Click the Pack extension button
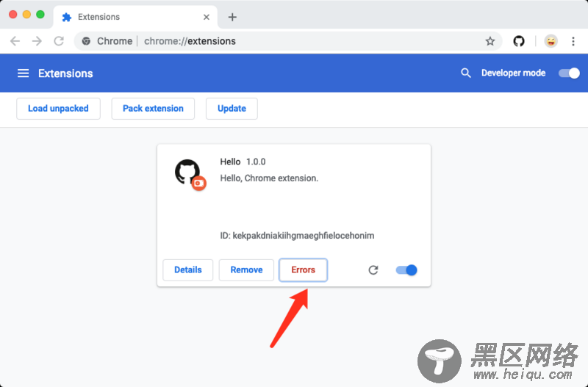This screenshot has width=588, height=387. click(153, 109)
